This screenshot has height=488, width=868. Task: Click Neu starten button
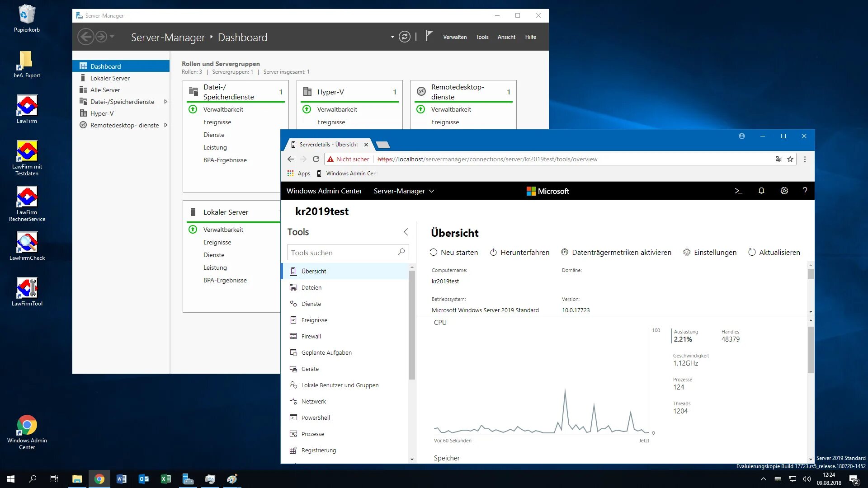click(x=454, y=253)
